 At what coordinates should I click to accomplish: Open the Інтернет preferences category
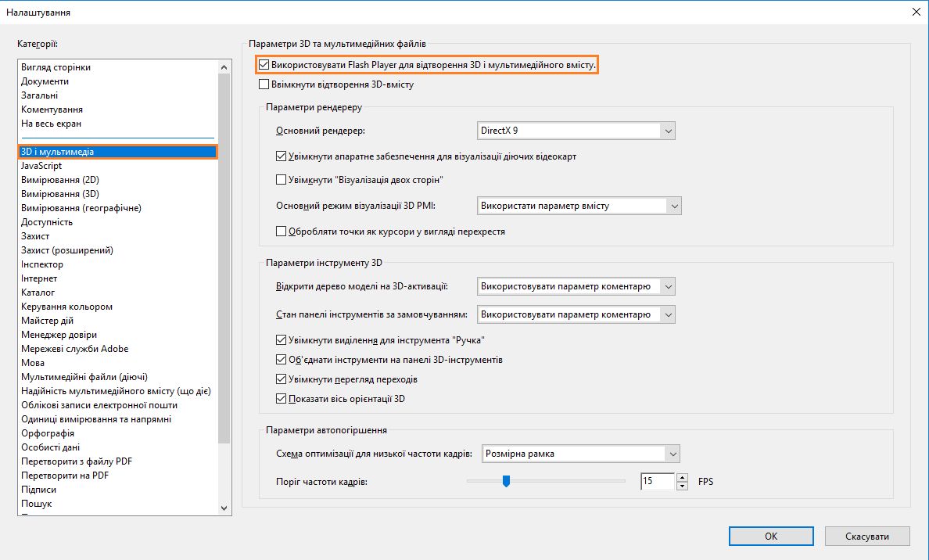(x=39, y=278)
